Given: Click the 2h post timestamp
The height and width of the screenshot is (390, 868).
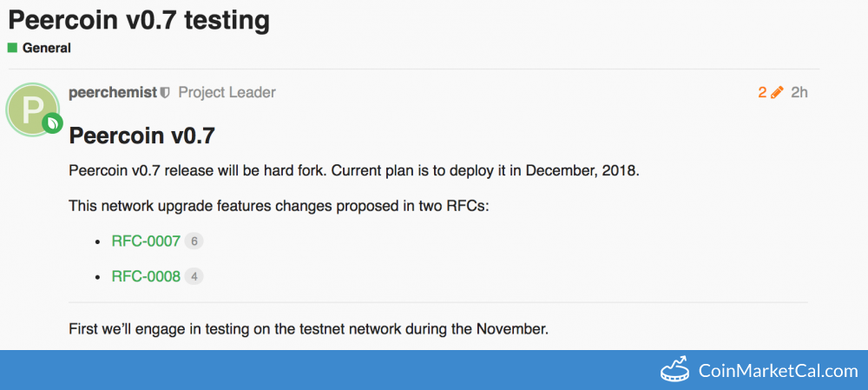Looking at the screenshot, I should click(799, 92).
